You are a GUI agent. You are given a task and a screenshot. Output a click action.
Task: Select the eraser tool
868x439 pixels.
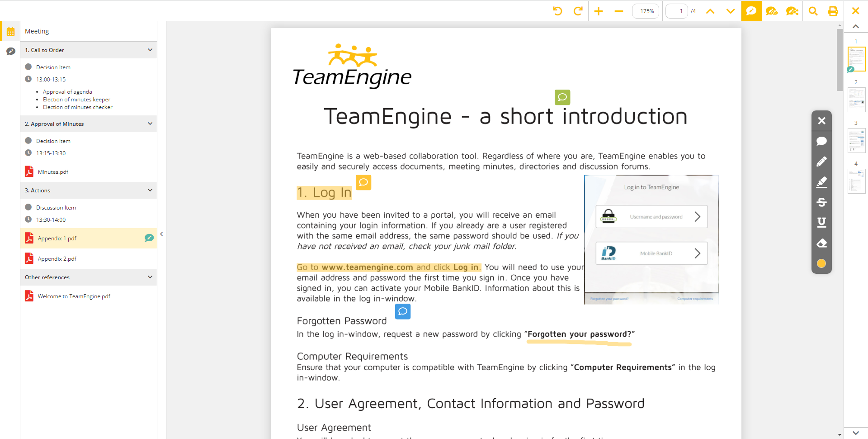[821, 243]
